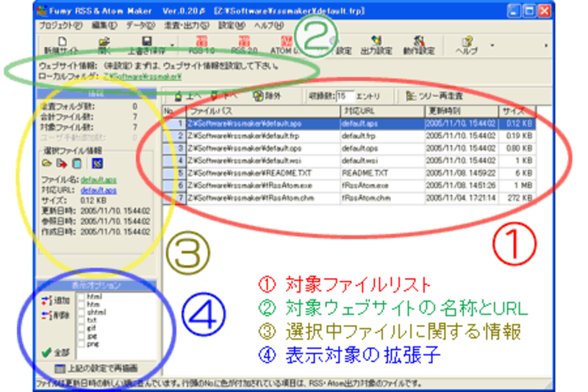
Task: Click the 削除 delete extension button
Action: [56, 315]
